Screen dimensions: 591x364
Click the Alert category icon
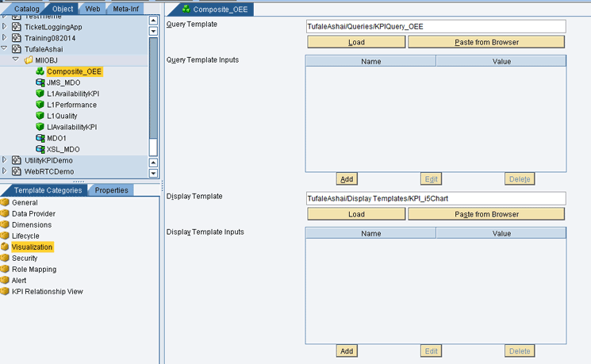click(x=5, y=280)
